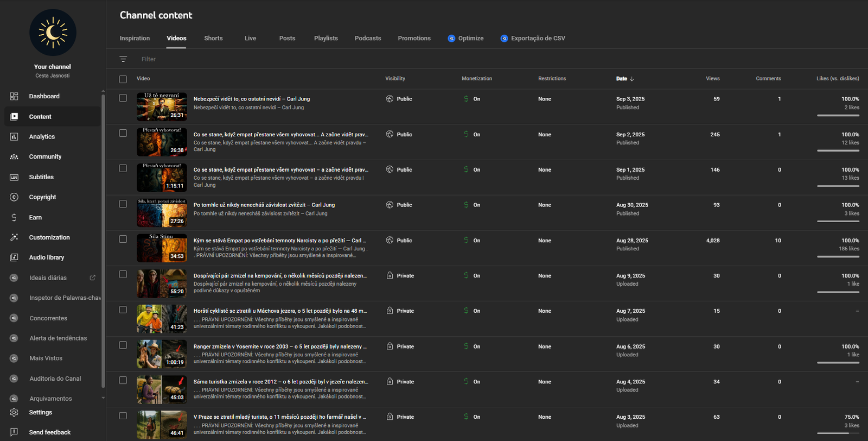This screenshot has width=868, height=441.
Task: Open visibility options for the Aug 9 Private video
Action: click(x=400, y=276)
